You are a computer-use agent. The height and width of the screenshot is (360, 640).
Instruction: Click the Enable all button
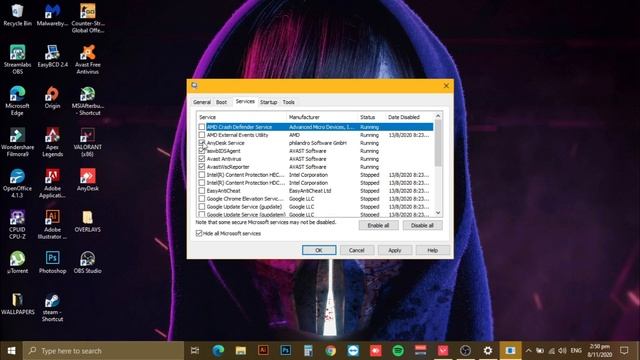point(378,225)
